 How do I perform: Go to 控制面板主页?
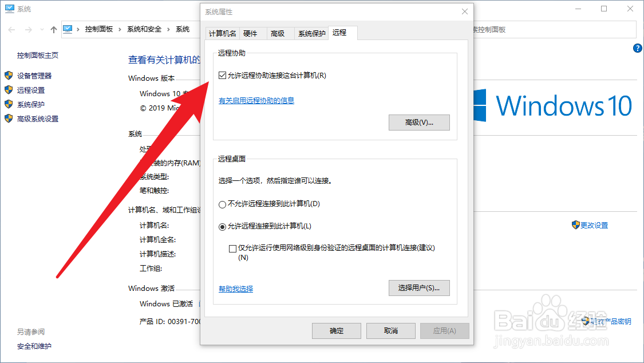(38, 55)
